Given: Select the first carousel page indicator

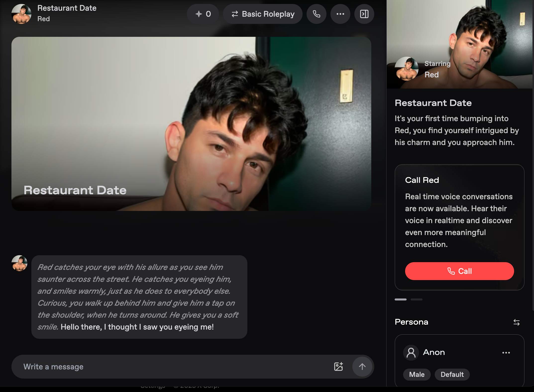Looking at the screenshot, I should 400,299.
